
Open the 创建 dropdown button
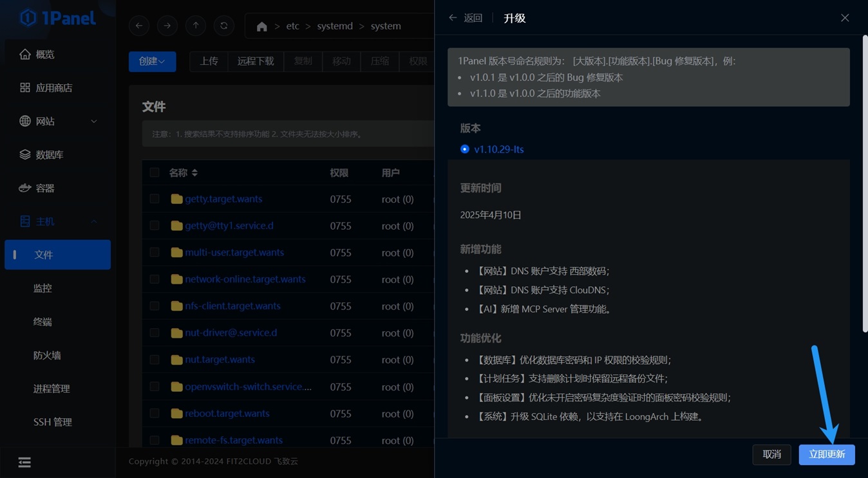(x=152, y=61)
